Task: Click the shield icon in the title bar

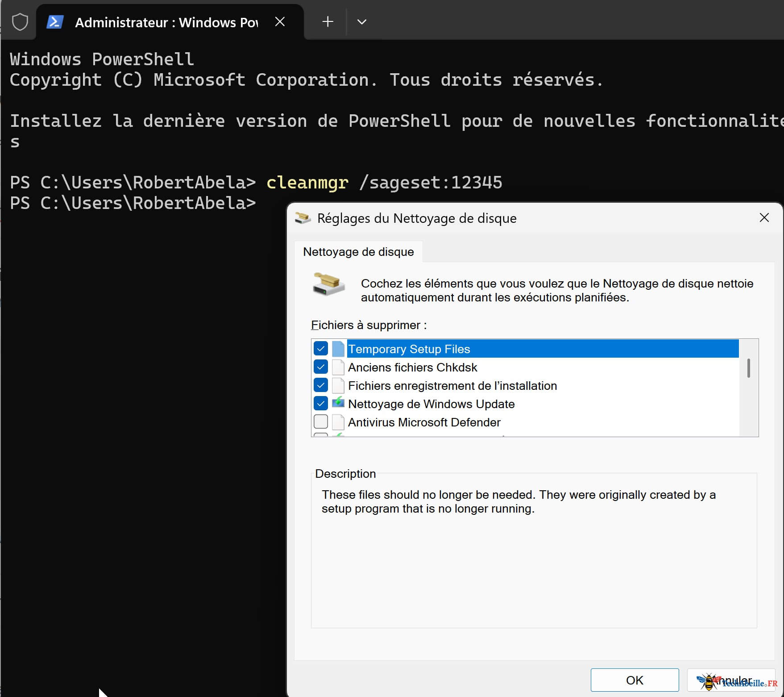Action: pyautogui.click(x=19, y=21)
